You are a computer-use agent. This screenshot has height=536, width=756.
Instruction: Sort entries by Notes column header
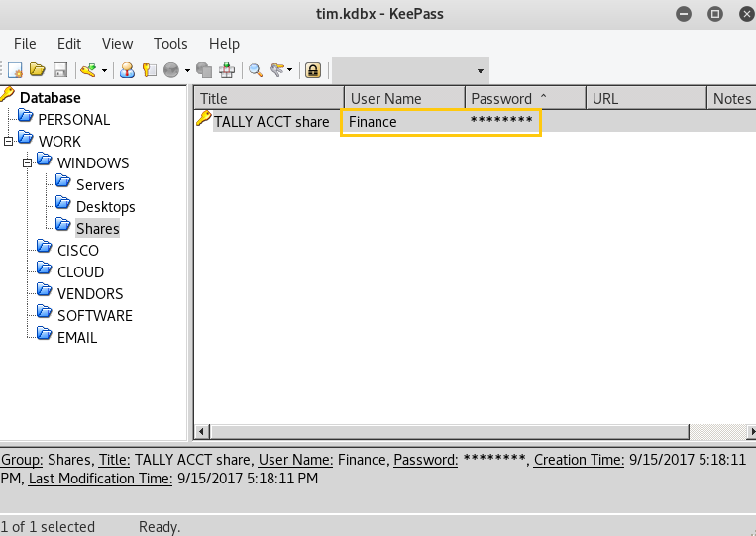click(731, 98)
